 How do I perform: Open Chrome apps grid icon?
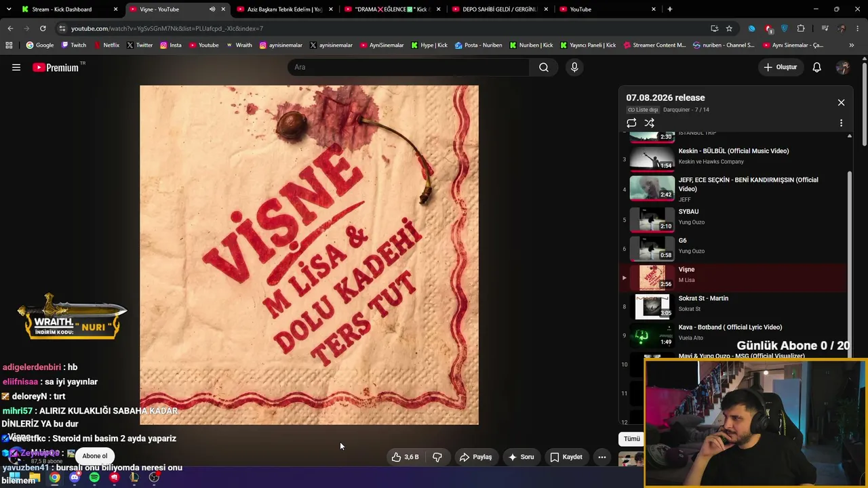(x=9, y=45)
